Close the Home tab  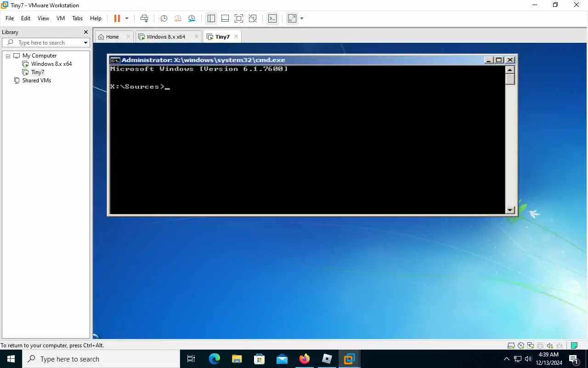pyautogui.click(x=128, y=36)
